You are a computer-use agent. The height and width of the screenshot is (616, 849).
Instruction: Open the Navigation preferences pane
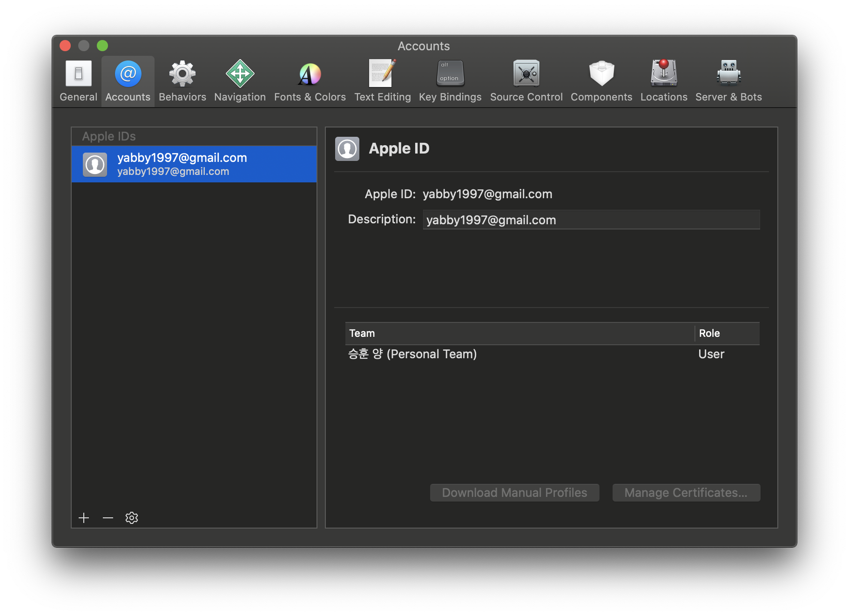coord(239,80)
